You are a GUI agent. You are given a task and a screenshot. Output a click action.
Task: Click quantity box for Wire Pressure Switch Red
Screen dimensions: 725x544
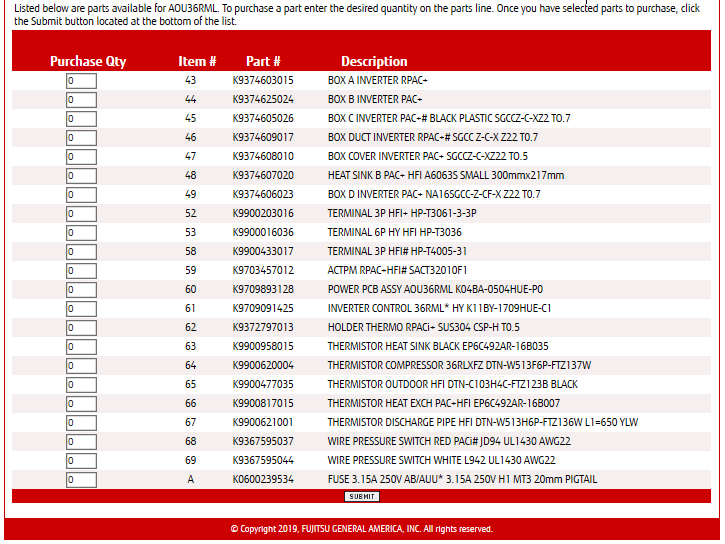tap(81, 441)
